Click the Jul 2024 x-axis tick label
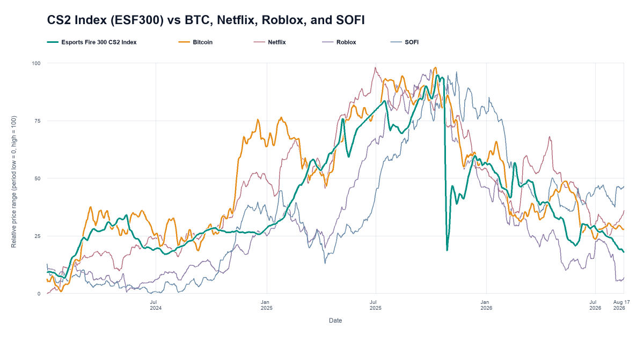The width and height of the screenshot is (644, 343). (x=156, y=304)
